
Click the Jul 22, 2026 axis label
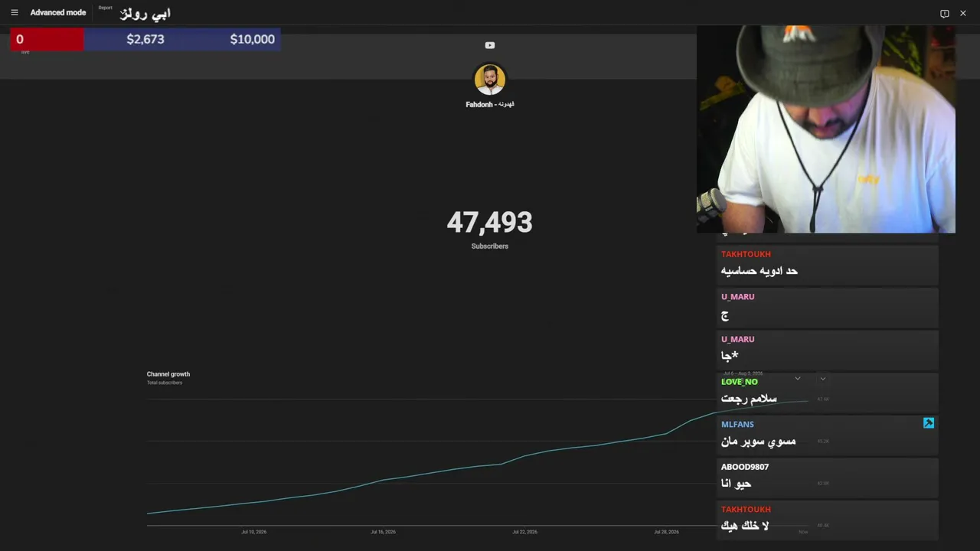525,532
